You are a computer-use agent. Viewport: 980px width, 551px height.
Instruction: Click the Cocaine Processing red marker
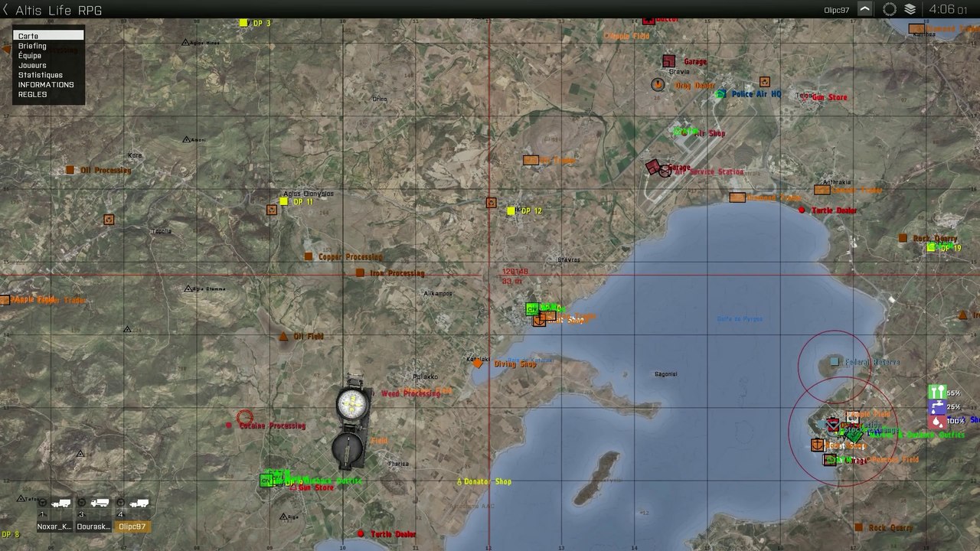pos(229,425)
